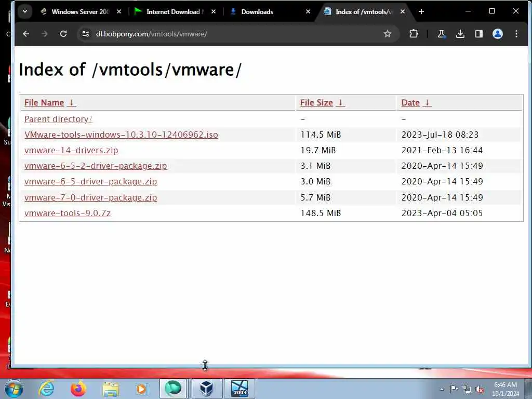The image size is (532, 399).
Task: Download vmware-6-5-2-driver-package.zip
Action: (96, 166)
